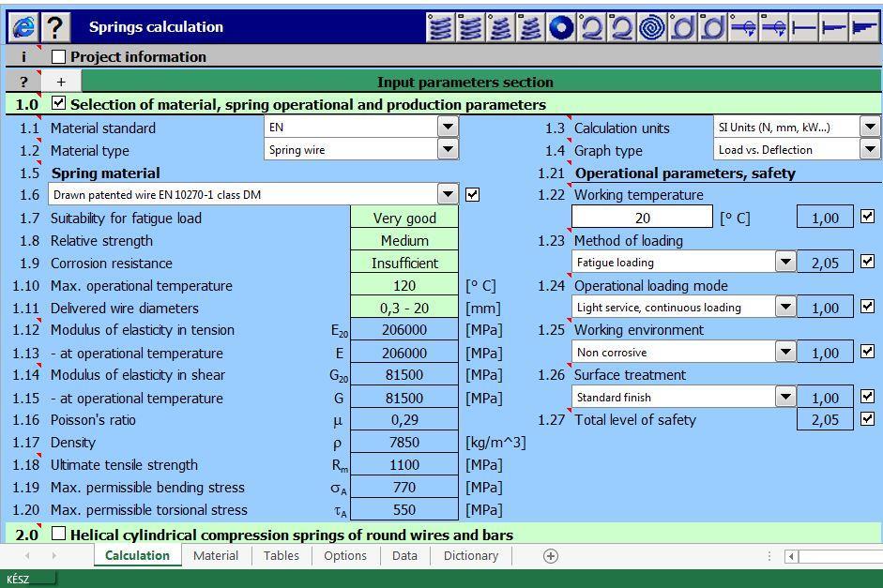Image resolution: width=883 pixels, height=588 pixels.
Task: Switch to the Data sheet tab
Action: coord(404,555)
